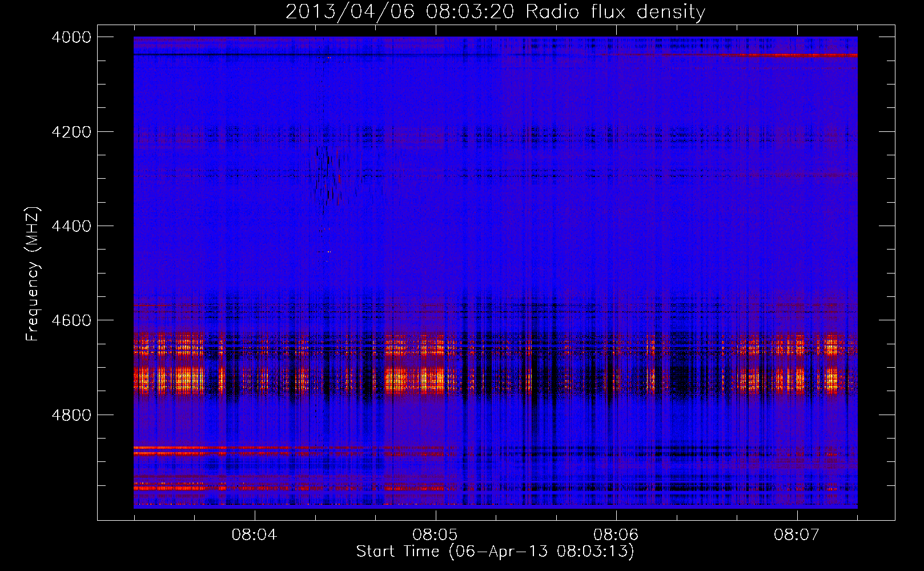Click the 4200 frequency axis label
Screen dimensions: 924x571
[71, 132]
